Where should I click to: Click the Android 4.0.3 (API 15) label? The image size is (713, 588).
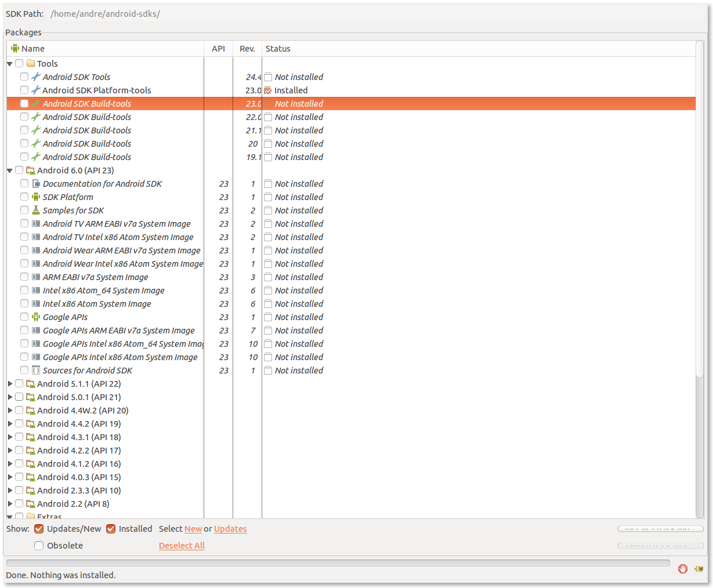tap(79, 477)
